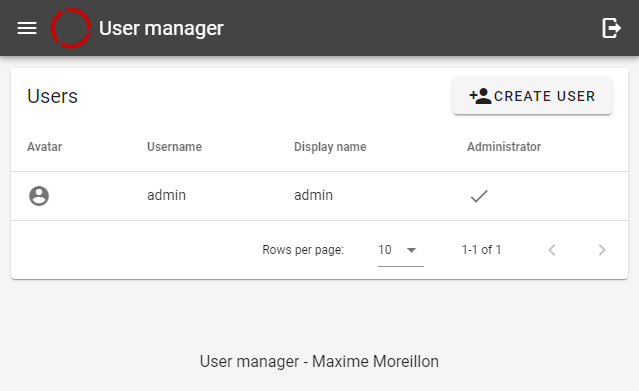Open the hamburger navigation menu
639x391 pixels.
(27, 28)
